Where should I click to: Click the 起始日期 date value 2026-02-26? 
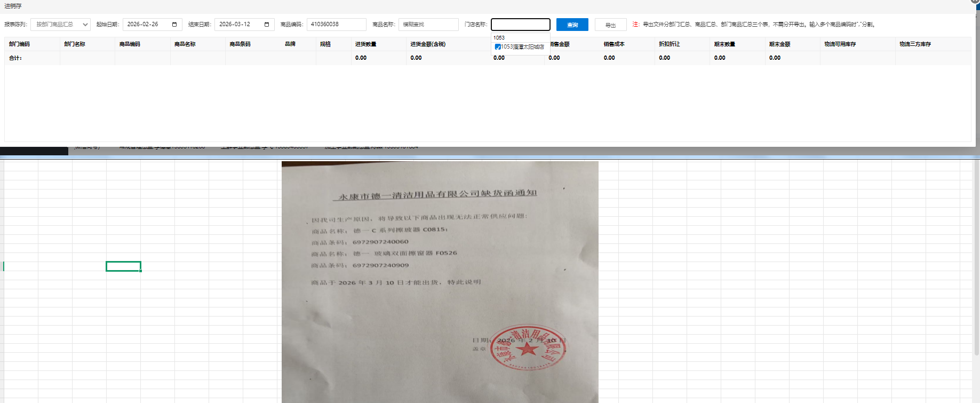point(143,25)
